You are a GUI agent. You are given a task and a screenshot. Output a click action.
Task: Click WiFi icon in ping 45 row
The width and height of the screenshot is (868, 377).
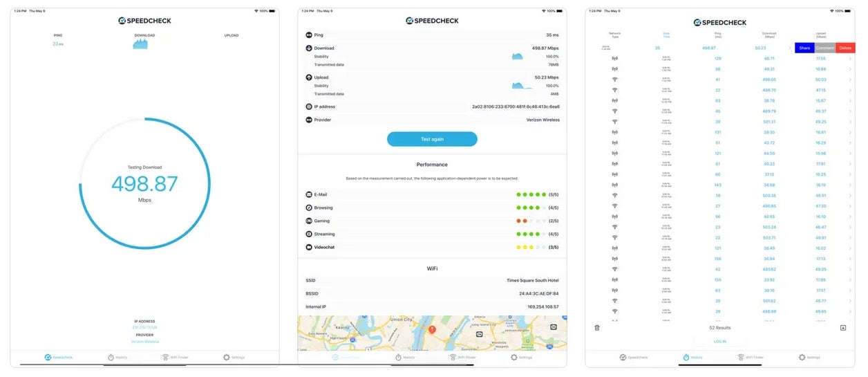(615, 111)
